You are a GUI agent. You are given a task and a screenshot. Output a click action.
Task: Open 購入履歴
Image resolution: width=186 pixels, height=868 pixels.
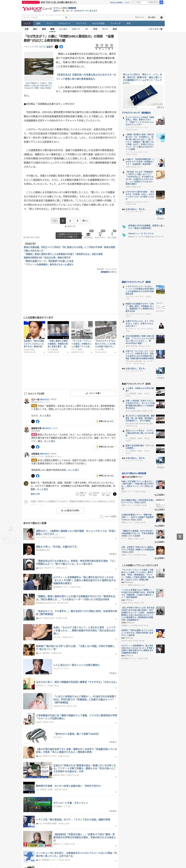tap(152, 17)
